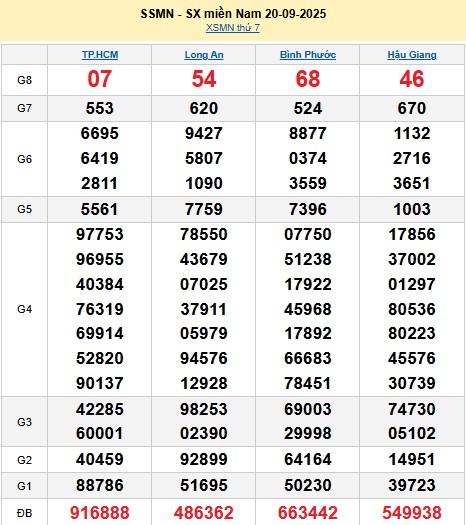Click the G5 number 1003
The width and height of the screenshot is (466, 525).
pos(412,209)
